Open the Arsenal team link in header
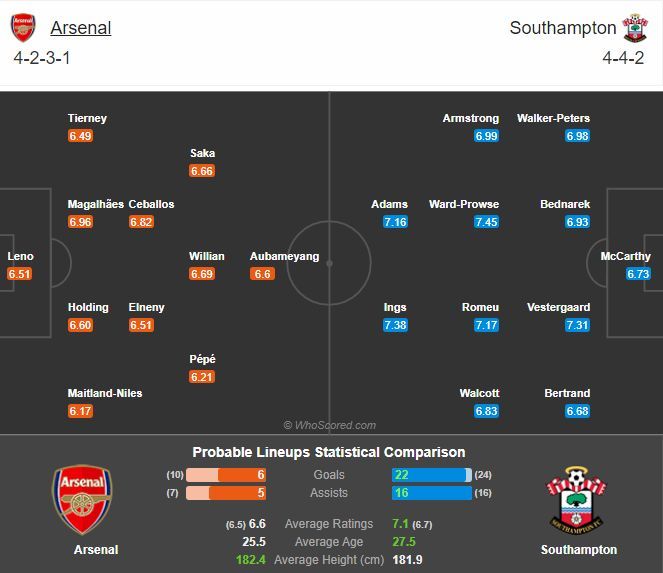 [x=80, y=28]
